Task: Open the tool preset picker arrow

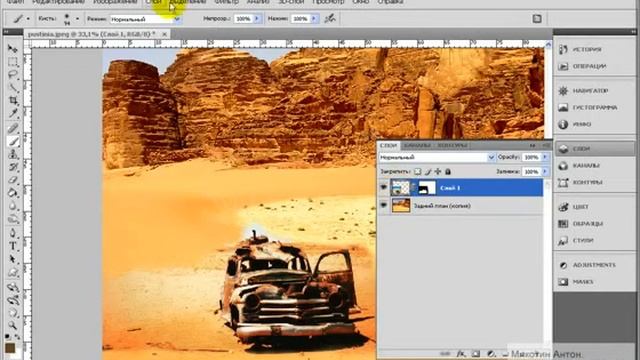Action: [x=28, y=19]
